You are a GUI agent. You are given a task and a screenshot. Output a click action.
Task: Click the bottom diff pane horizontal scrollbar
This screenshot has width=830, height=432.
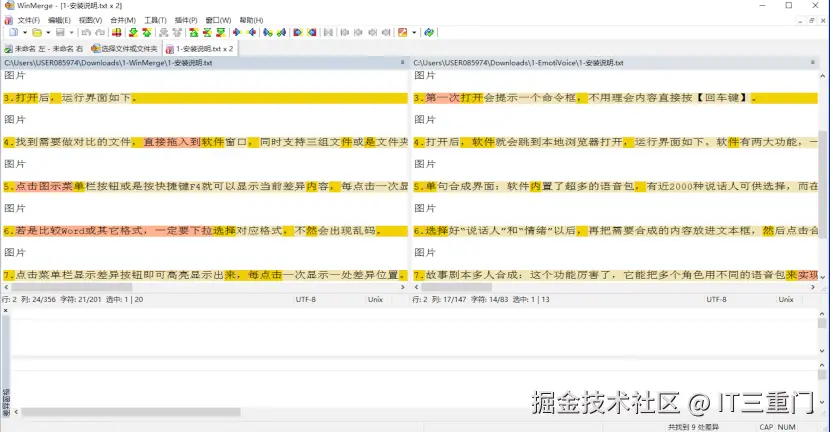pos(131,411)
